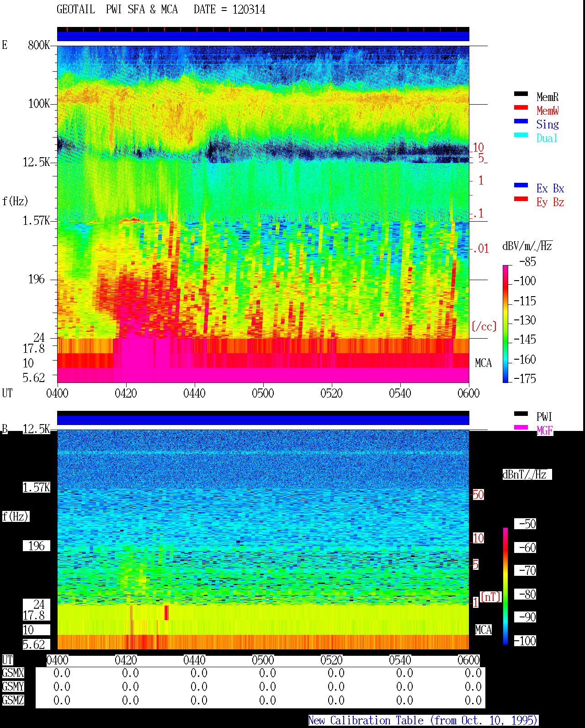
Task: Click the '0540' time tick under electric spectrogram
Action: pos(400,393)
